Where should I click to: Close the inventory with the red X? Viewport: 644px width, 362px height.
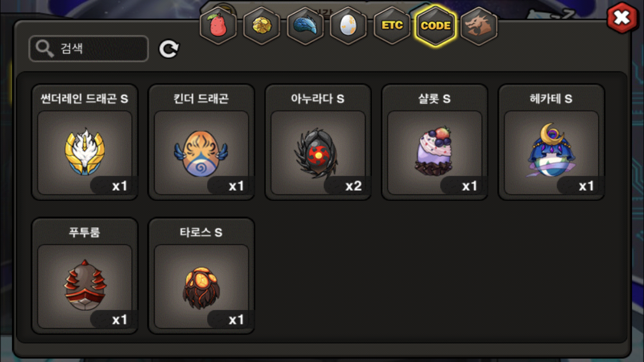coord(622,18)
